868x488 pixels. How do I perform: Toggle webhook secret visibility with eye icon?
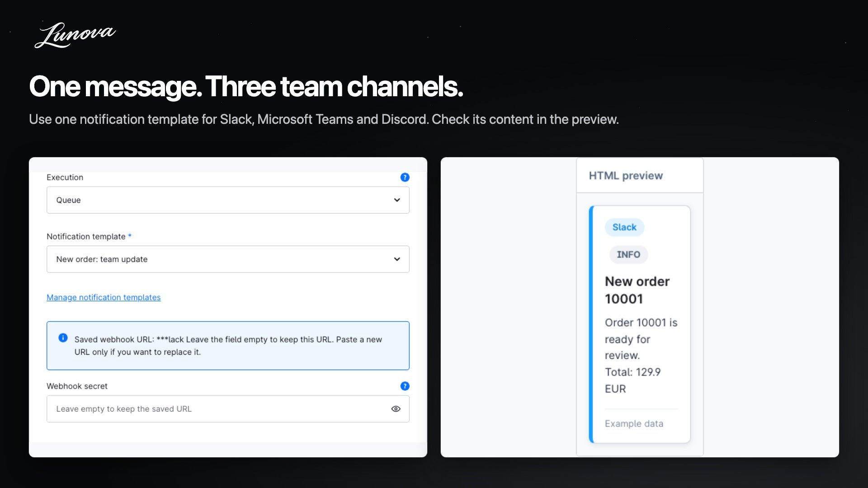tap(396, 409)
